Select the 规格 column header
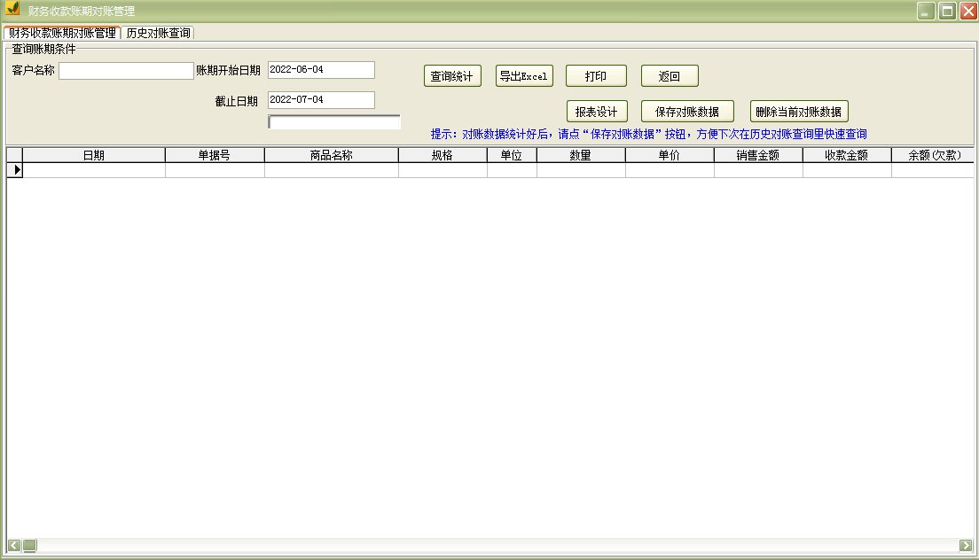Image resolution: width=979 pixels, height=560 pixels. (443, 155)
